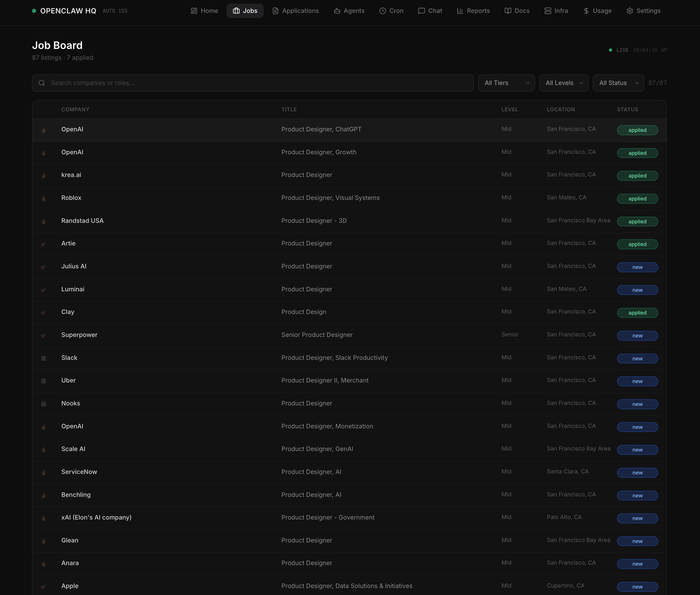The image size is (700, 595).
Task: Expand the All Levels filter
Action: (564, 83)
